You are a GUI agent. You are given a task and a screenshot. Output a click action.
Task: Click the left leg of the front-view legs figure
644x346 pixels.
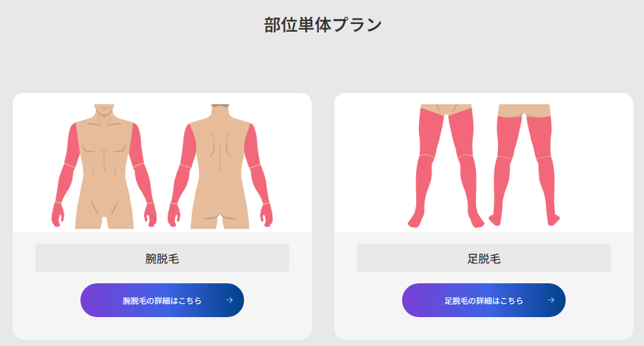425,166
